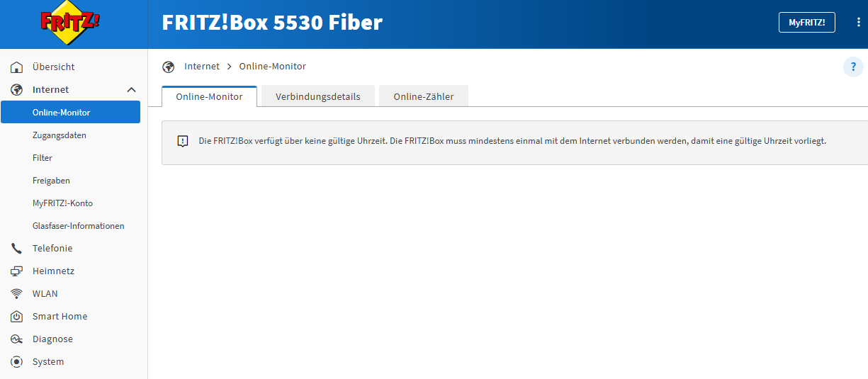Click the WLAN wifi icon

tap(17, 294)
